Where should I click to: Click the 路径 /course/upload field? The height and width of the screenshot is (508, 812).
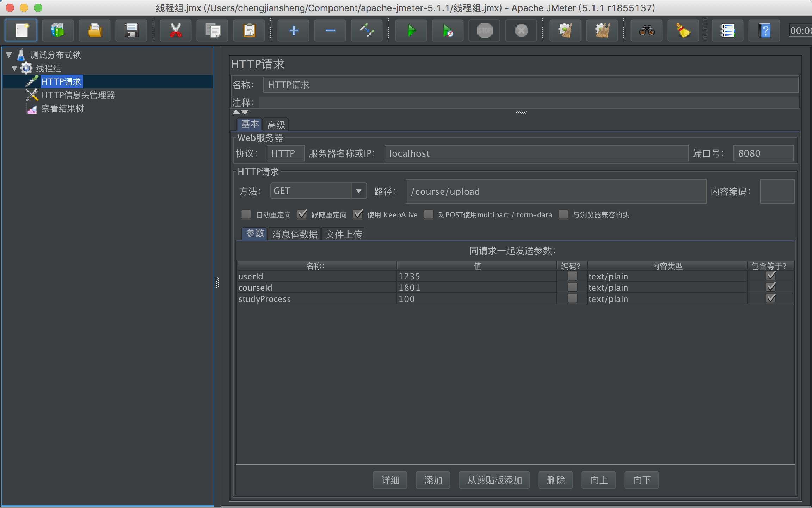(555, 192)
